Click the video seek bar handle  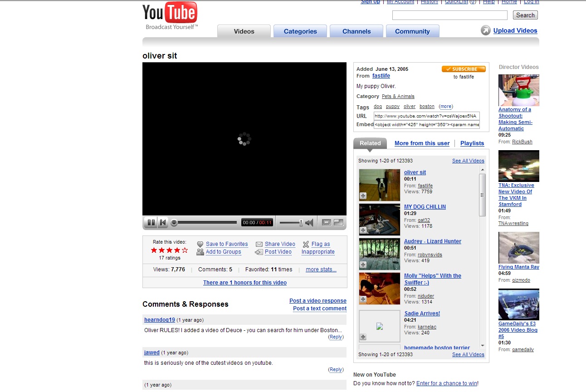click(x=174, y=223)
